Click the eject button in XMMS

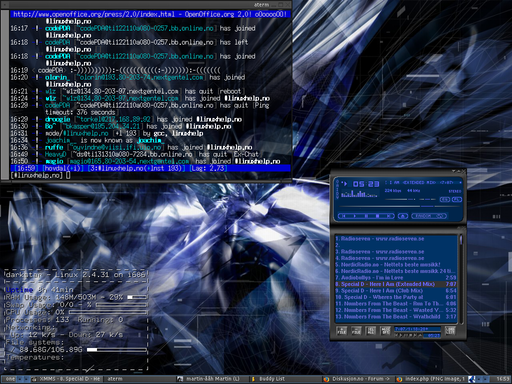pyautogui.click(x=403, y=216)
